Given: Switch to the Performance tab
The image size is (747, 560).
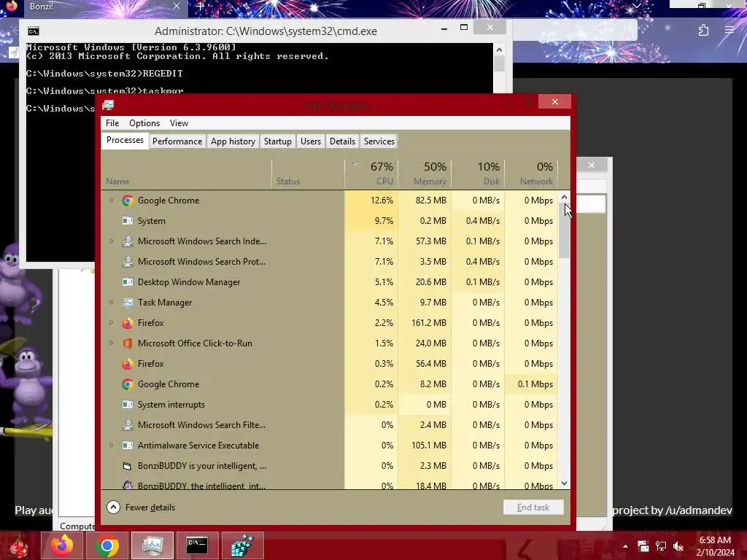Looking at the screenshot, I should pyautogui.click(x=177, y=141).
